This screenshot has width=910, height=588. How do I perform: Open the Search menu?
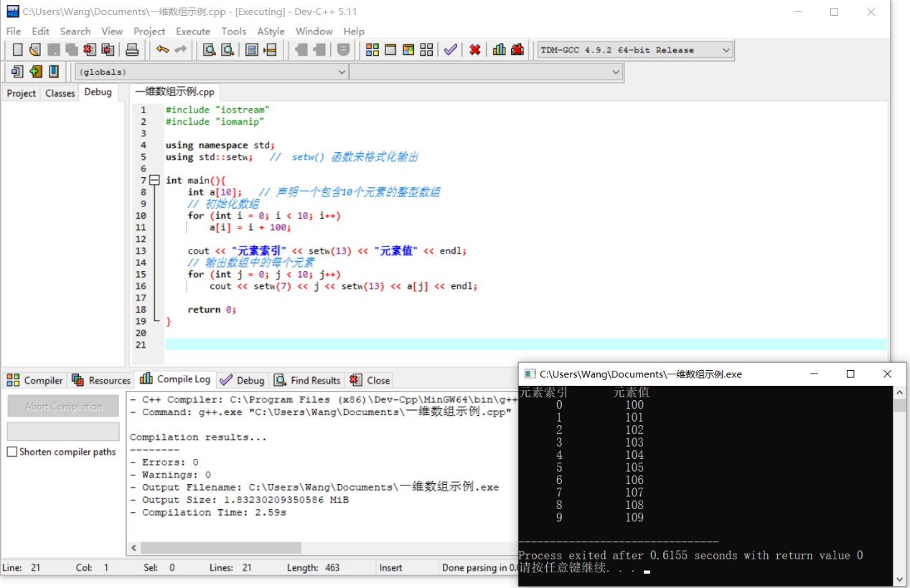coord(75,32)
